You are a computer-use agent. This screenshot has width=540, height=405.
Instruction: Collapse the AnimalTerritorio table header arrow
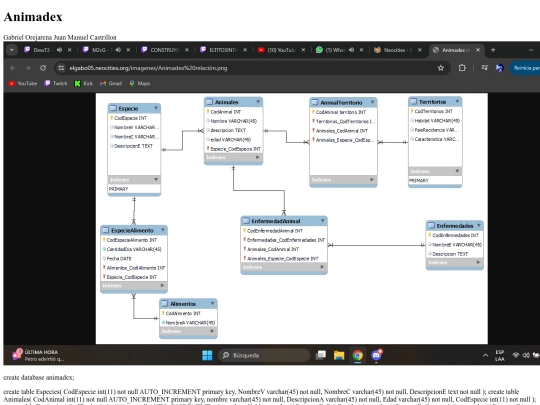pyautogui.click(x=372, y=102)
